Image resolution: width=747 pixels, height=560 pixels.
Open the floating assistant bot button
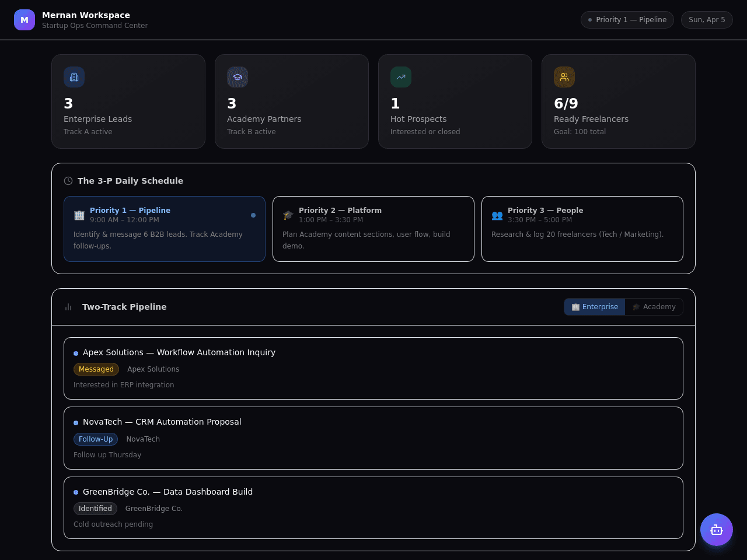coord(717,530)
